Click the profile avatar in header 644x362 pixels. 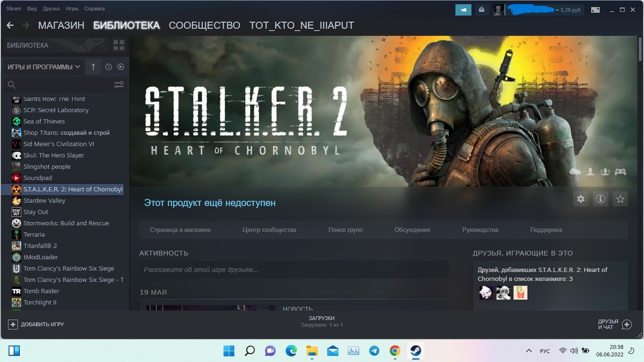click(x=499, y=10)
